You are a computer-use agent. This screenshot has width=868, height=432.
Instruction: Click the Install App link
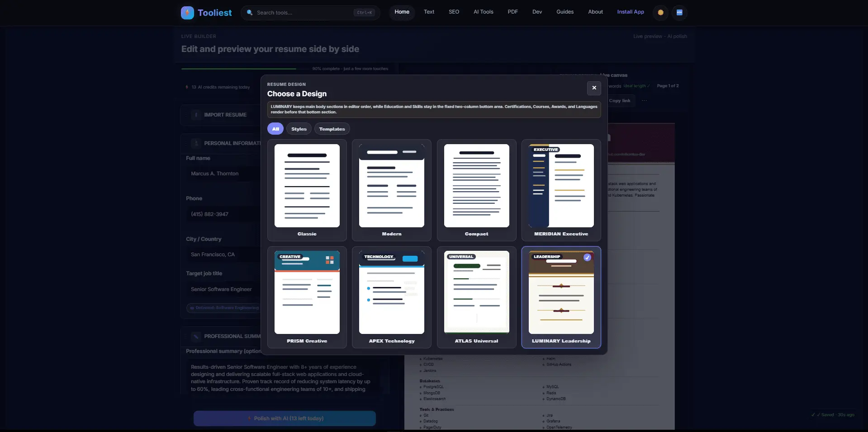[x=631, y=12]
